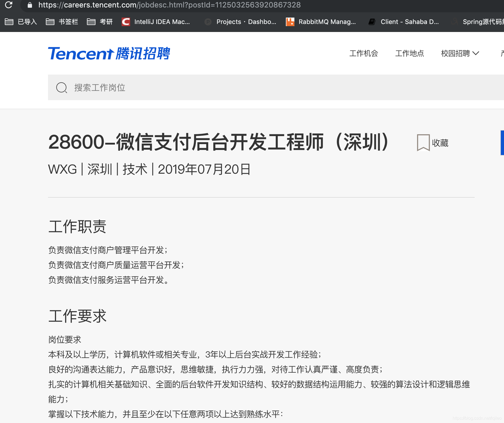Open the Projects · Dashboard bookmark

pos(240,22)
